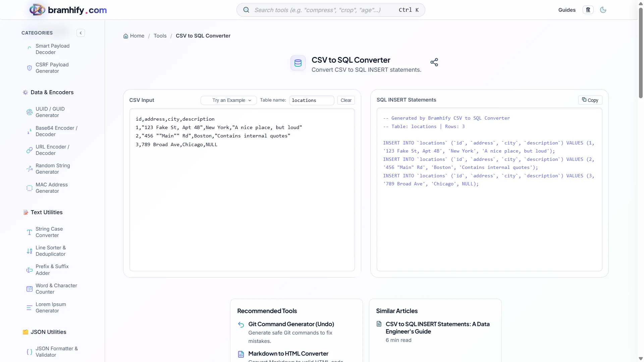
Task: Focus the search tools box
Action: pyautogui.click(x=331, y=10)
